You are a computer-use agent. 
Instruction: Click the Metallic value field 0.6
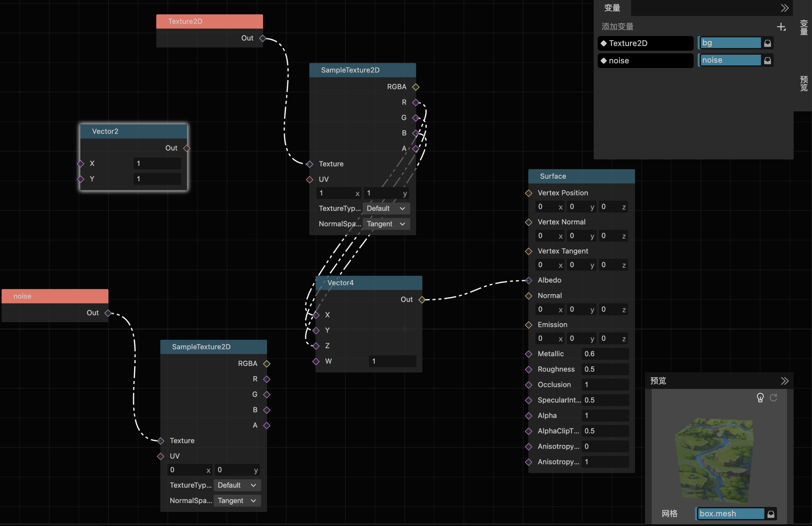tap(605, 354)
